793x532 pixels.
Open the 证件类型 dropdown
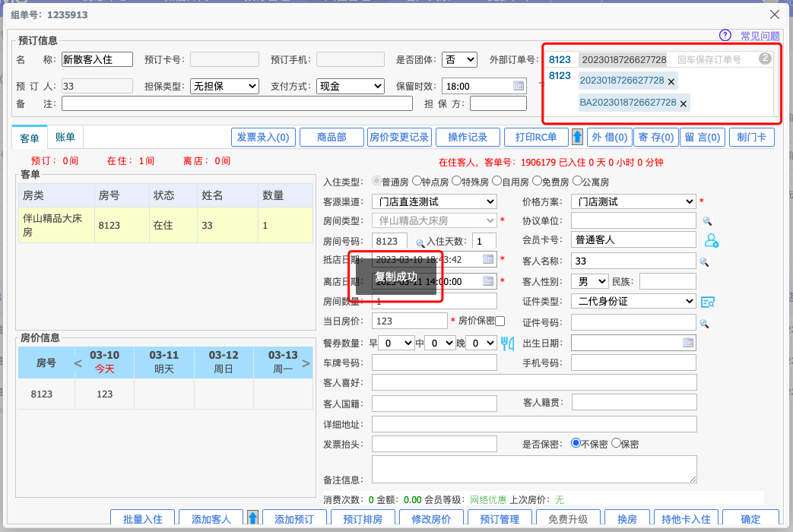[633, 302]
